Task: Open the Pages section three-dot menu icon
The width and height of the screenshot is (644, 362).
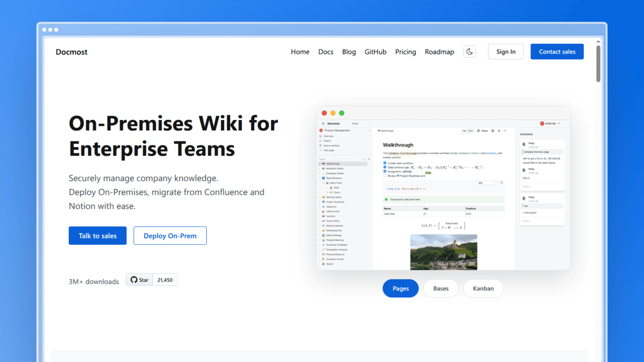Action: [x=364, y=159]
